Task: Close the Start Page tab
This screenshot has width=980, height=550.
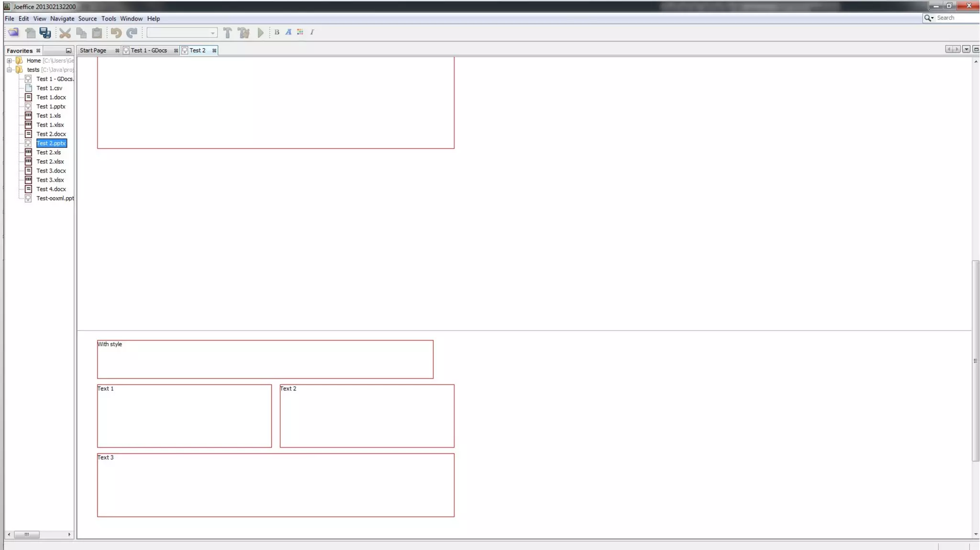Action: coord(117,51)
